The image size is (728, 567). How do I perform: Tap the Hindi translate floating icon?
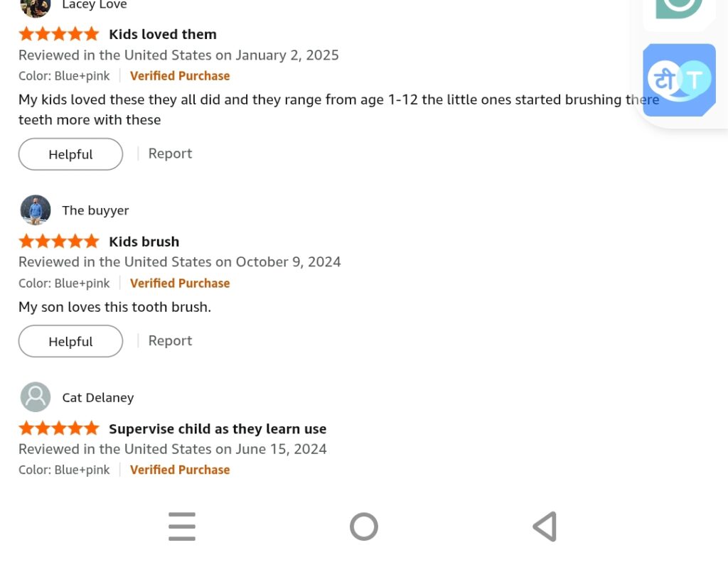coord(679,80)
